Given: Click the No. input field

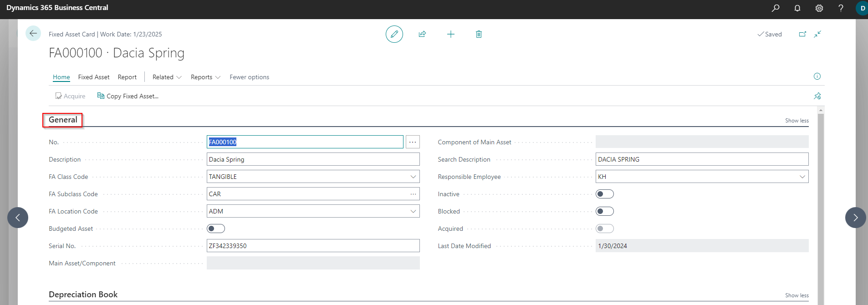Looking at the screenshot, I should click(305, 142).
